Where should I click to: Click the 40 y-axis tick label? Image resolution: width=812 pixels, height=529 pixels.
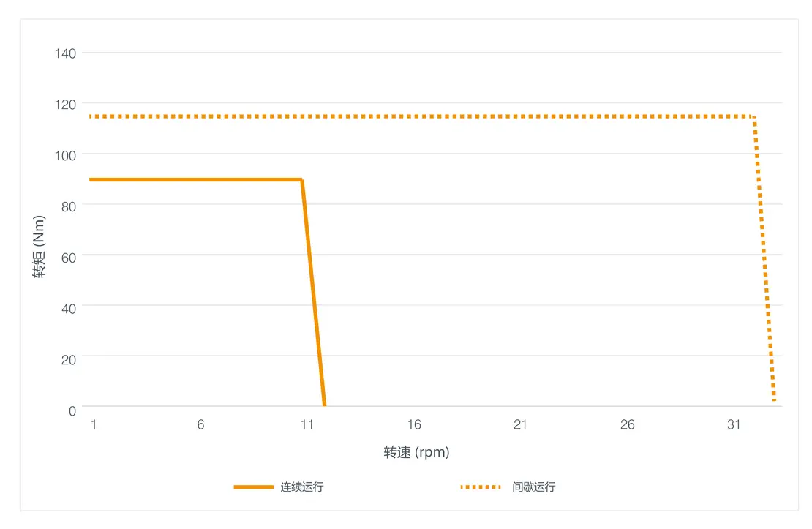(68, 307)
